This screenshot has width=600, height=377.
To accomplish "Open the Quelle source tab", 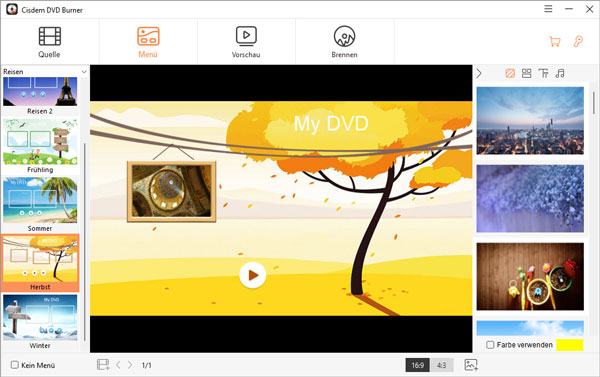I will pos(49,42).
